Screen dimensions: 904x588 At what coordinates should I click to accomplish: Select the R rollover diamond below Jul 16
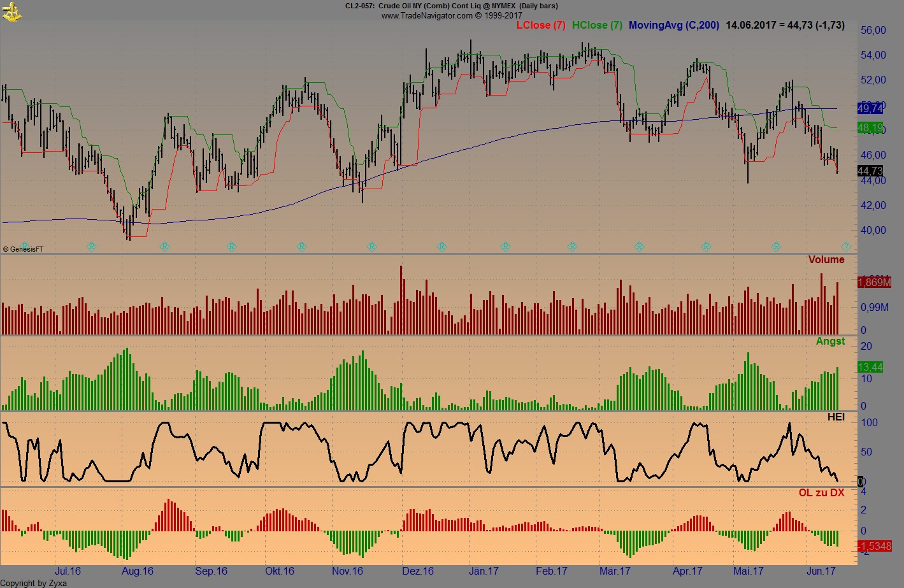[x=91, y=247]
